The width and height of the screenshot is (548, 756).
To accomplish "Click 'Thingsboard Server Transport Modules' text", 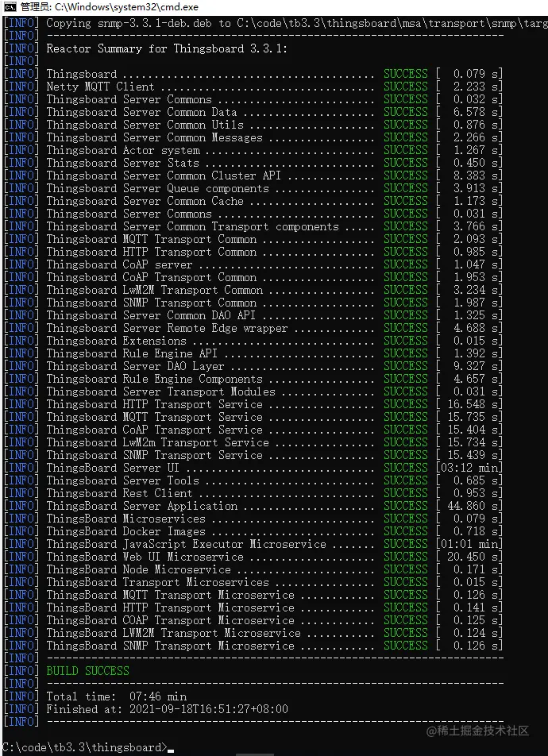I will pyautogui.click(x=160, y=391).
